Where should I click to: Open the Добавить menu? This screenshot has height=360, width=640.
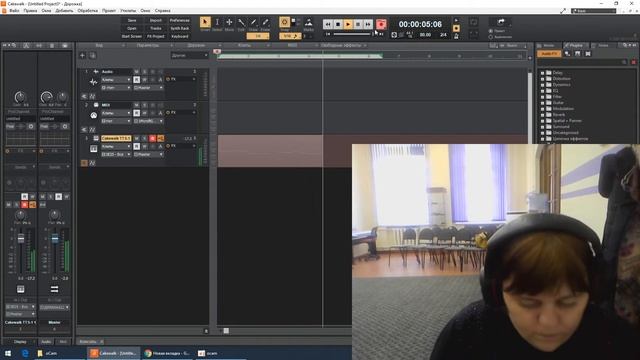click(64, 11)
